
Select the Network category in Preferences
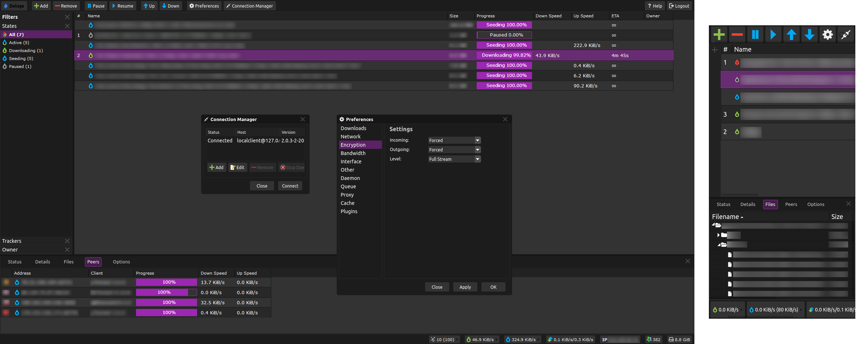point(360,137)
